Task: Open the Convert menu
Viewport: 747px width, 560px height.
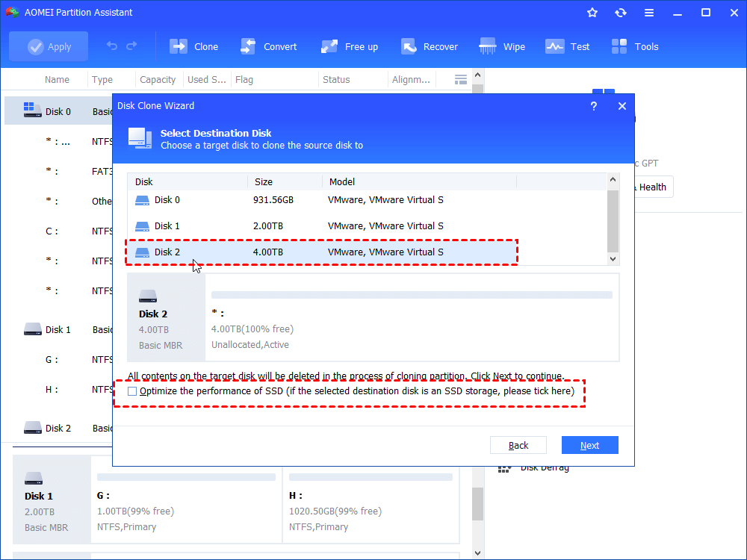Action: [x=268, y=46]
